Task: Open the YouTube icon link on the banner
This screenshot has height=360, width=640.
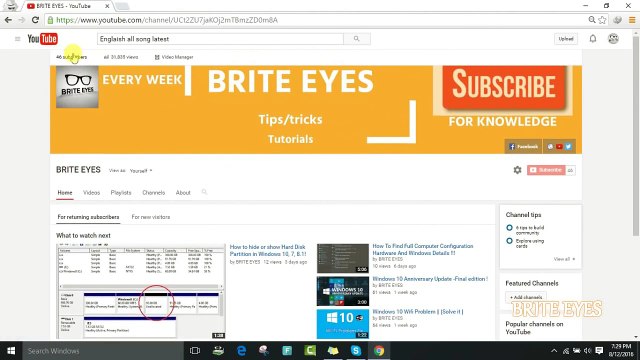Action: pos(559,147)
